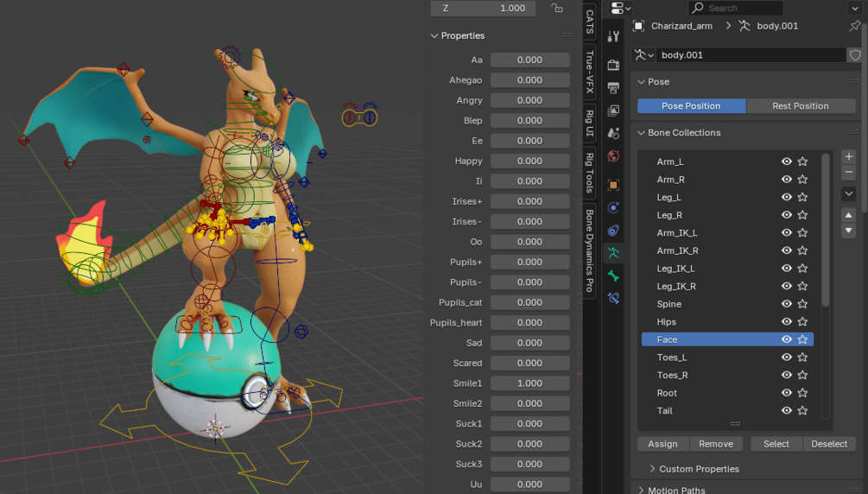
Task: Open the View Layer properties tab icon
Action: click(x=613, y=111)
